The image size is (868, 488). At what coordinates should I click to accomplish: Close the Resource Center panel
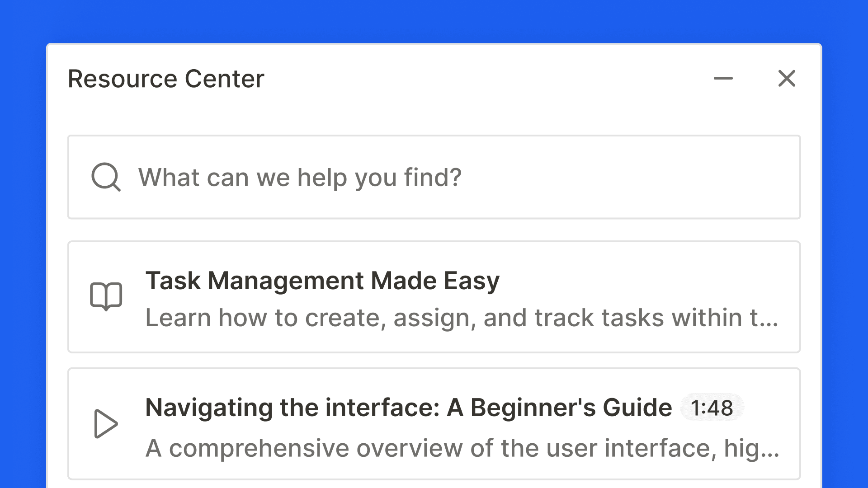787,79
